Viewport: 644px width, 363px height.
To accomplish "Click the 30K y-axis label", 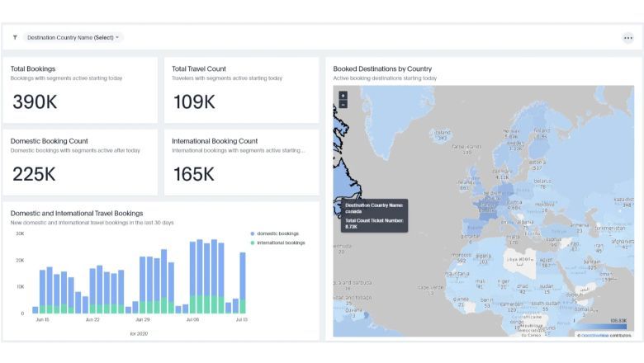I will [x=20, y=233].
